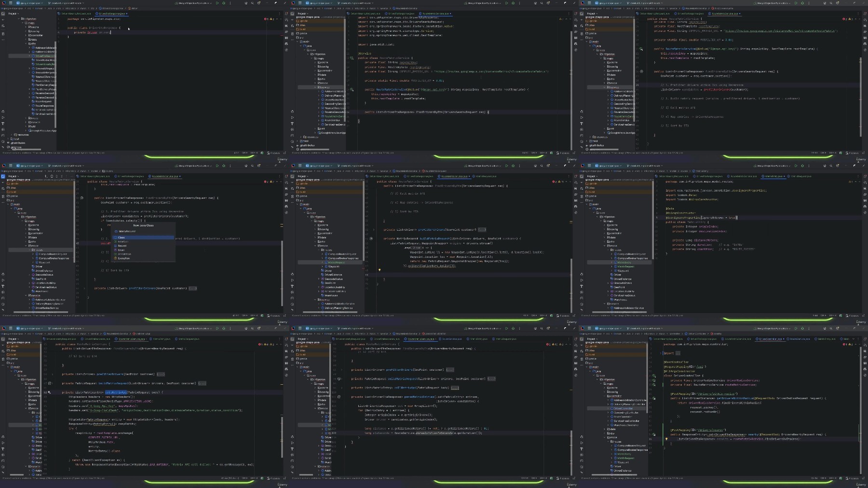Collapse controller folder in DriverController frame's project tree
Screen dimensions: 868x488
(605, 396)
